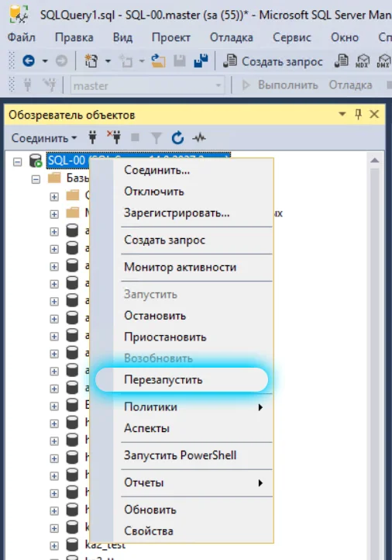The image size is (392, 560).
Task: Click the database icon next to kaz_test
Action: click(72, 545)
